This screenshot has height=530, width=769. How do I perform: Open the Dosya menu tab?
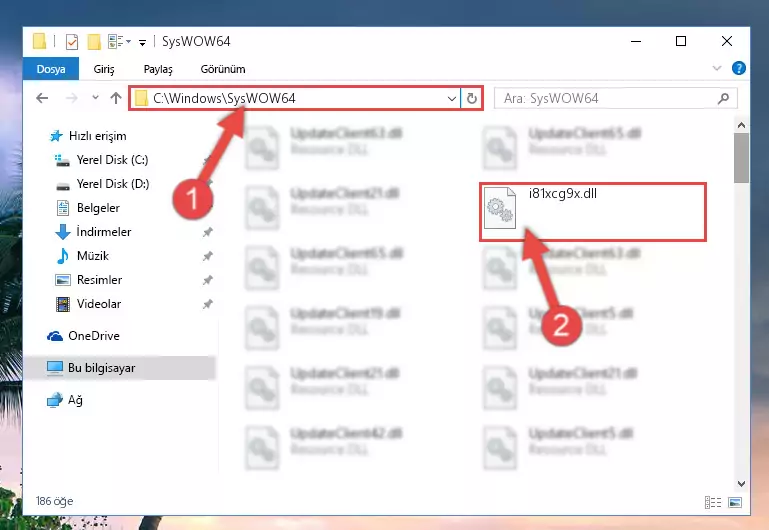coord(51,69)
